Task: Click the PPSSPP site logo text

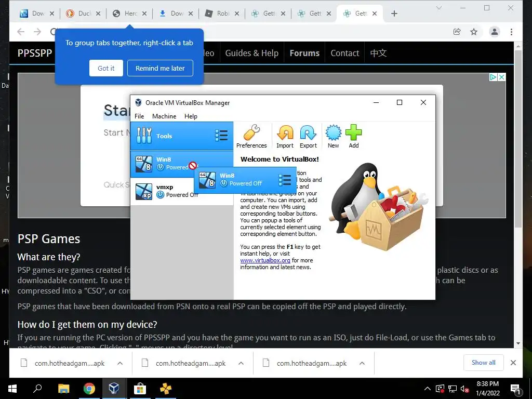Action: [35, 53]
